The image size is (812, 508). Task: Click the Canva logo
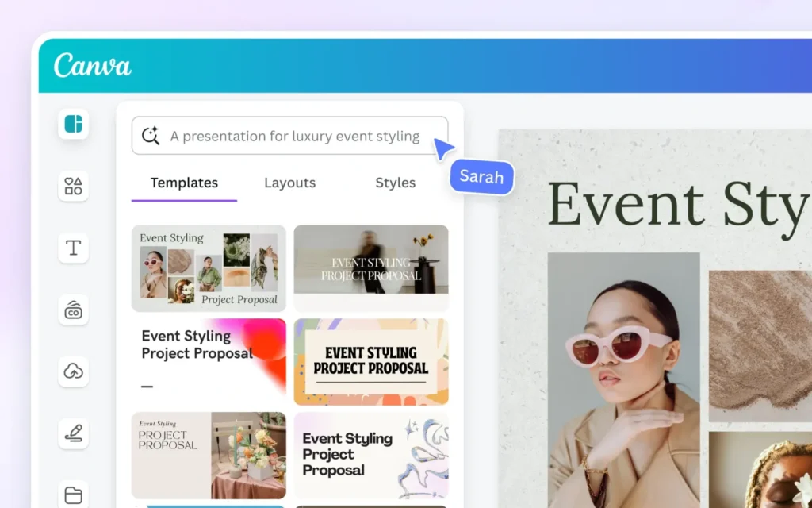click(92, 66)
